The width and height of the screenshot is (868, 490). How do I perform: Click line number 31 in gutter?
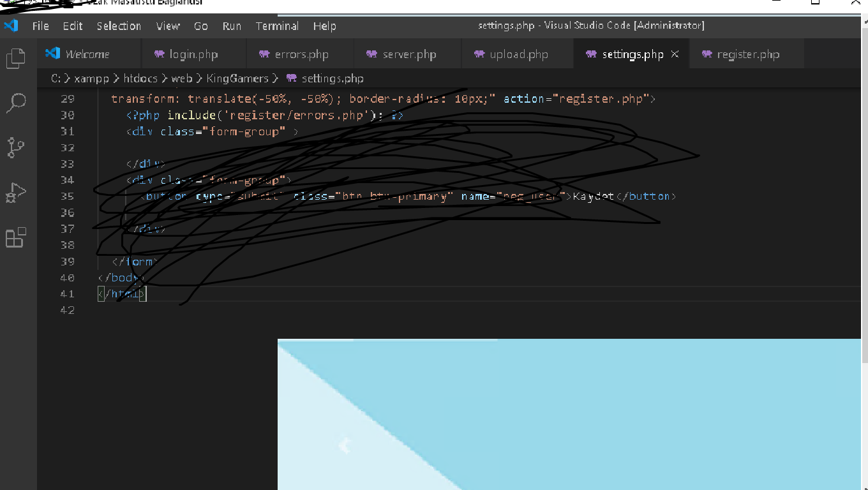68,131
